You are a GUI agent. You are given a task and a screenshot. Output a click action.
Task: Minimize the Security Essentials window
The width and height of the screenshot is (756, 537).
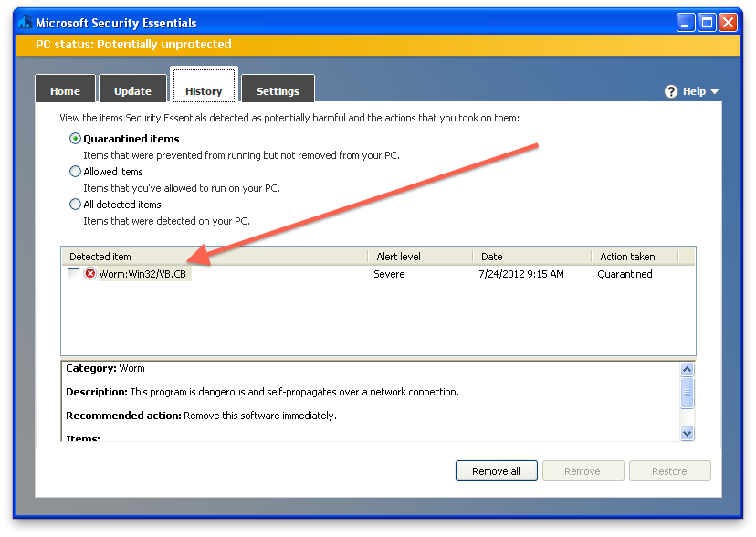pyautogui.click(x=687, y=23)
